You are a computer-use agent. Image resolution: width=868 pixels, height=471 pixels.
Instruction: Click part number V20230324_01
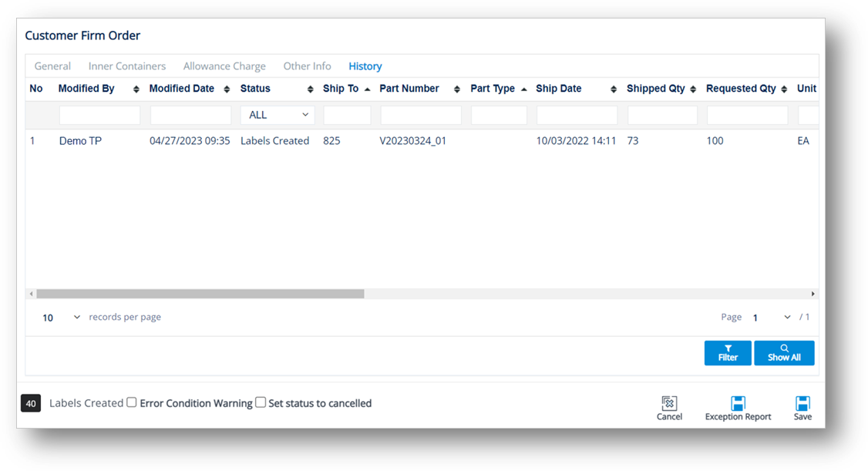pos(413,140)
